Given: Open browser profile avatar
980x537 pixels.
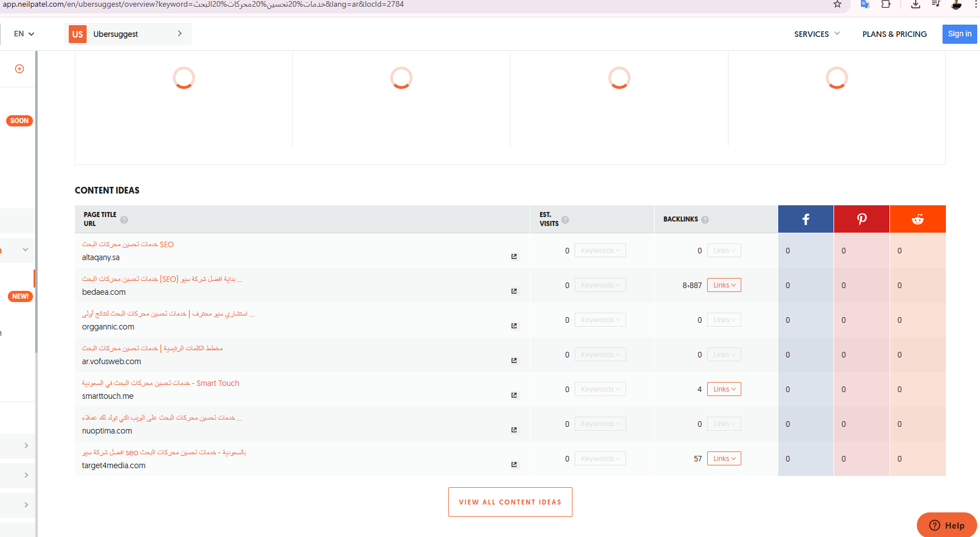Looking at the screenshot, I should pos(957,4).
